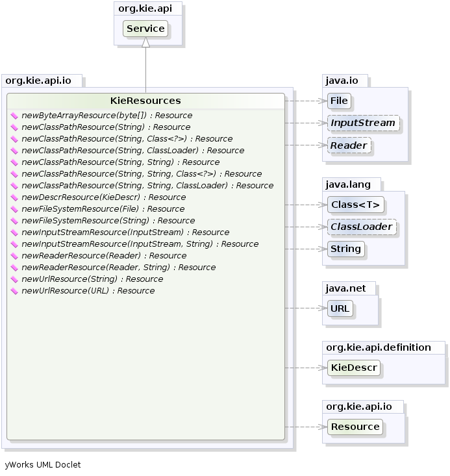450x476 pixels.
Task: Click the icon before newUrlResource(URL)
Action: click(x=15, y=291)
